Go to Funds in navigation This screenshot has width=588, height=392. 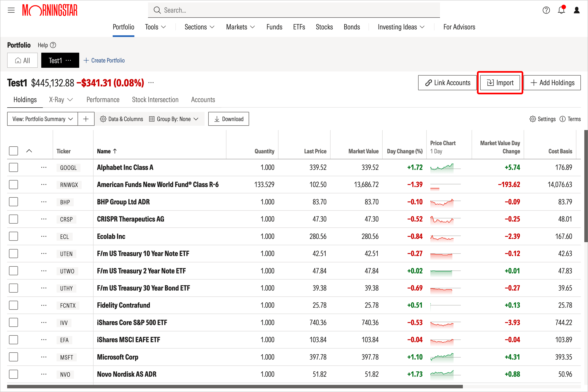(274, 27)
